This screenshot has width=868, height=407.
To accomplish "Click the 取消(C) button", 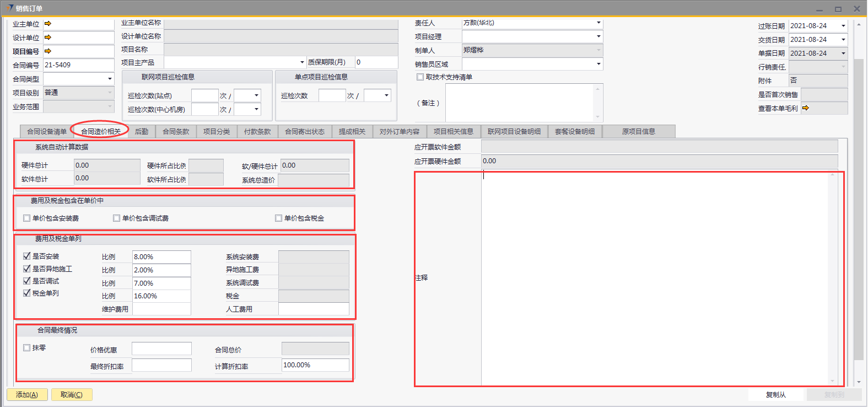I will [x=72, y=395].
